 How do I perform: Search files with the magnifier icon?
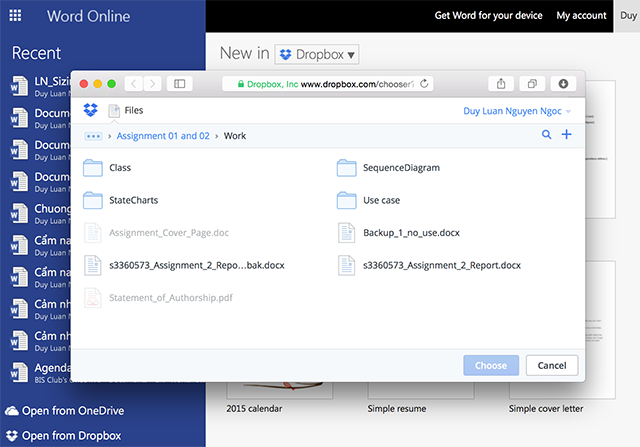point(546,134)
